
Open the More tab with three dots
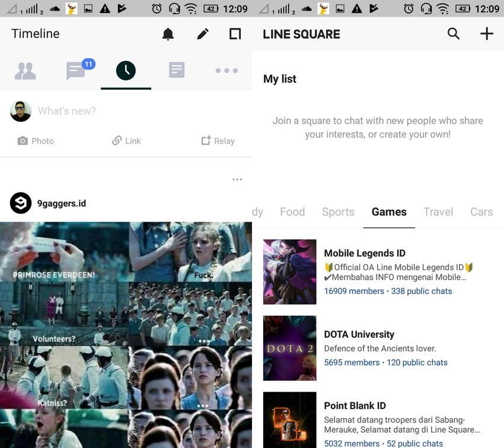(227, 71)
